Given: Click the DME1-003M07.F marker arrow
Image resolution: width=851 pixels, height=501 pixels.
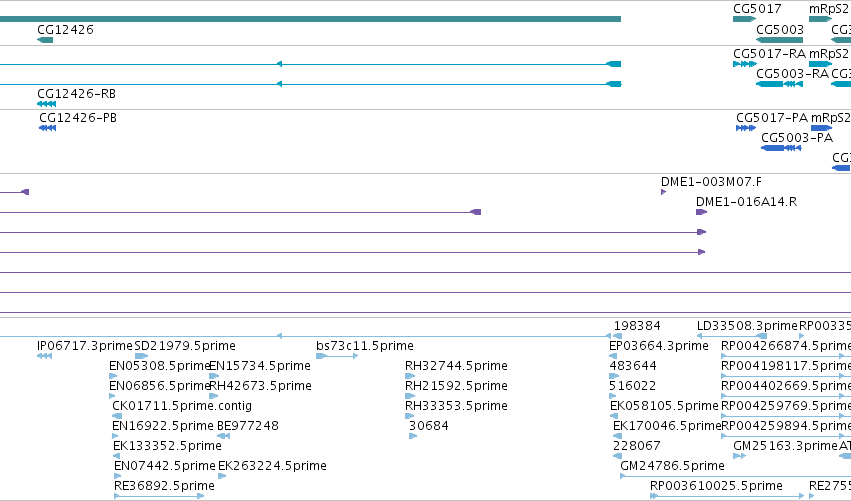Looking at the screenshot, I should (663, 192).
